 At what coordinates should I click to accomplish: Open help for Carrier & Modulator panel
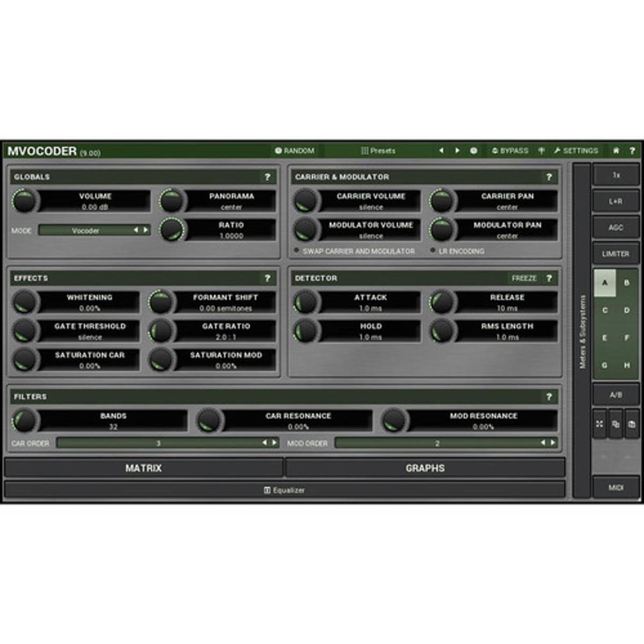tap(548, 177)
